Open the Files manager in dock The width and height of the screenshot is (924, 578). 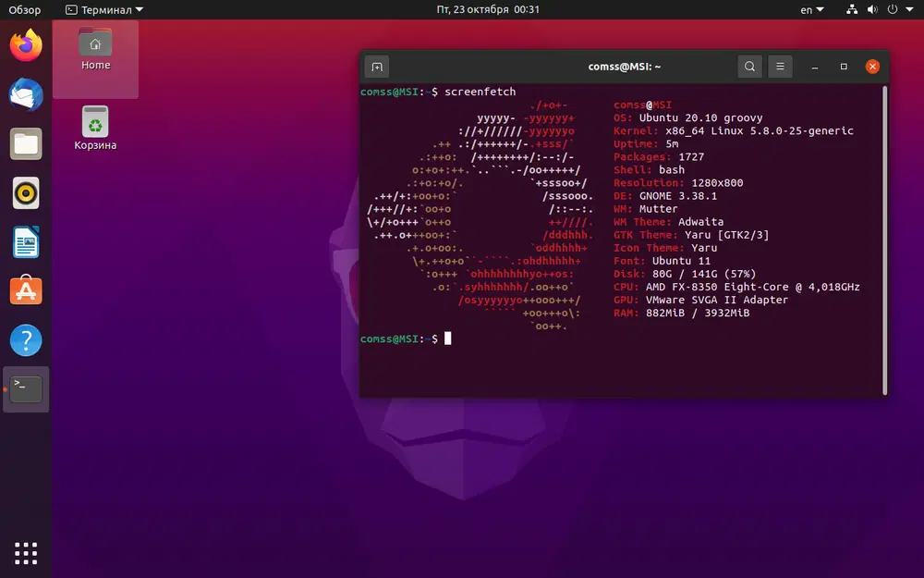(x=26, y=144)
